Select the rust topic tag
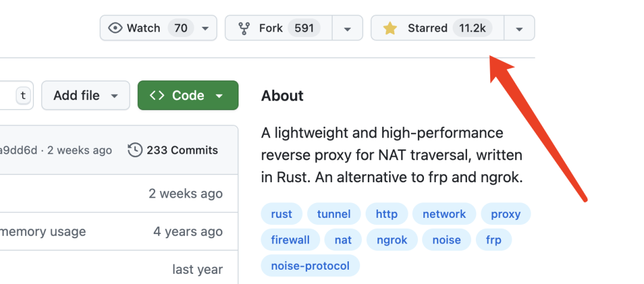This screenshot has height=284, width=644. [x=281, y=214]
